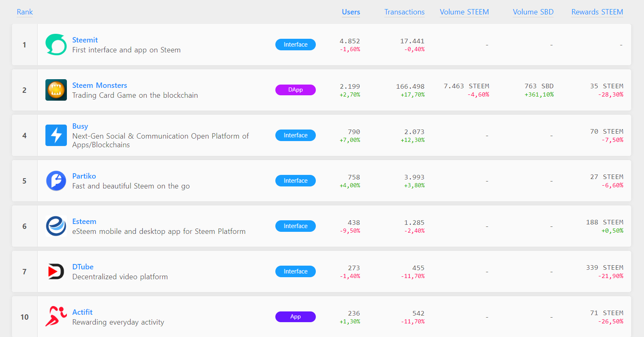
Task: Select volume value 763 SBD
Action: tap(539, 86)
